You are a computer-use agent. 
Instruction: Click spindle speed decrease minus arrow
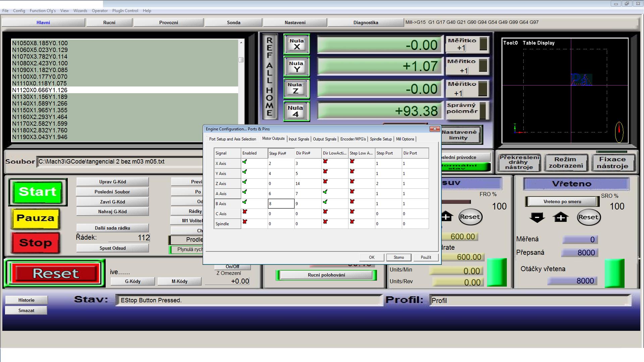[537, 217]
